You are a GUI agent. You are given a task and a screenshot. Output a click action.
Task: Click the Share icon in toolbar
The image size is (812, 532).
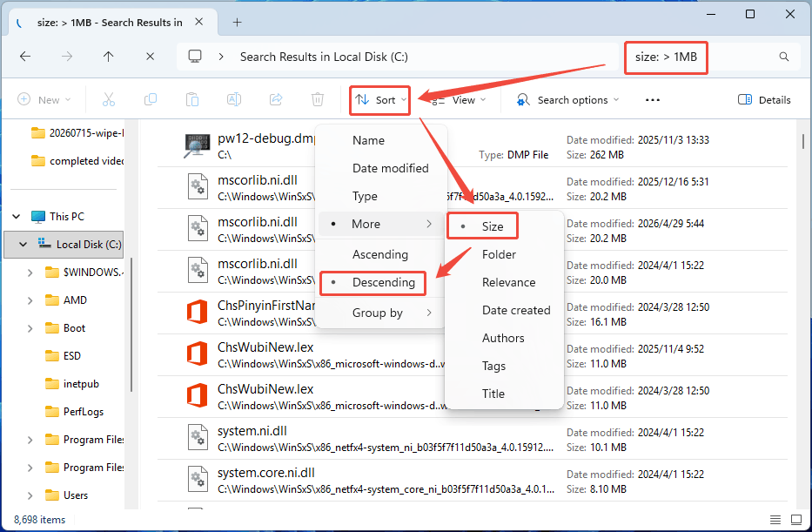tap(276, 99)
